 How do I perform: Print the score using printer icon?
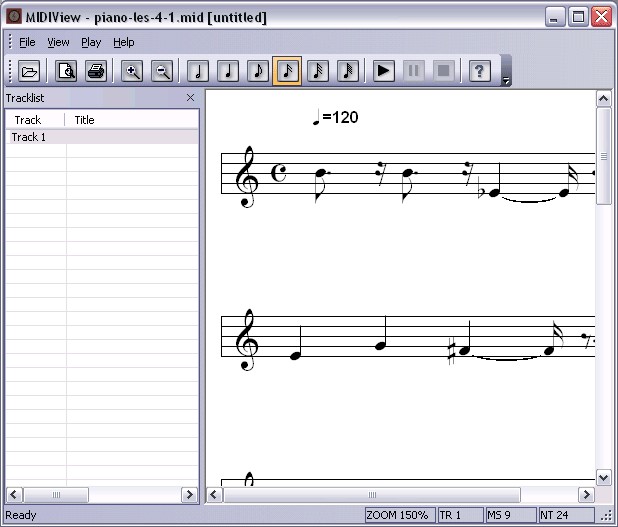tap(96, 71)
